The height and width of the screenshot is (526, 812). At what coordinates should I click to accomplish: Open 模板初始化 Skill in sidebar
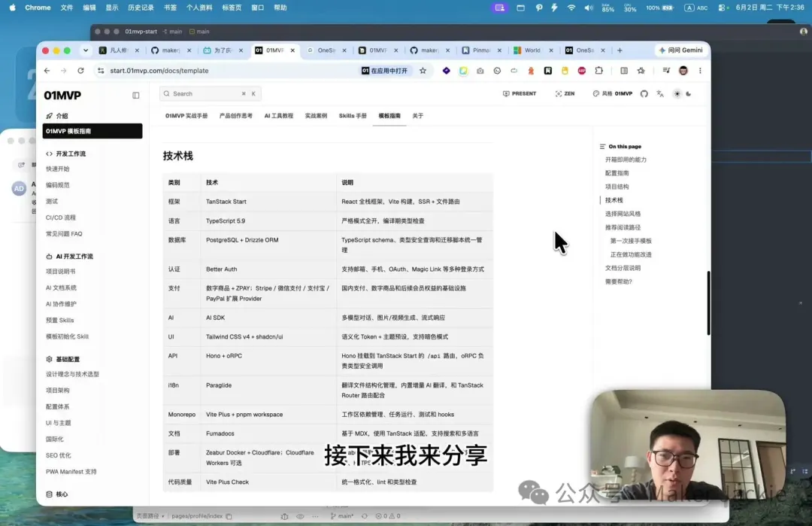click(x=67, y=336)
